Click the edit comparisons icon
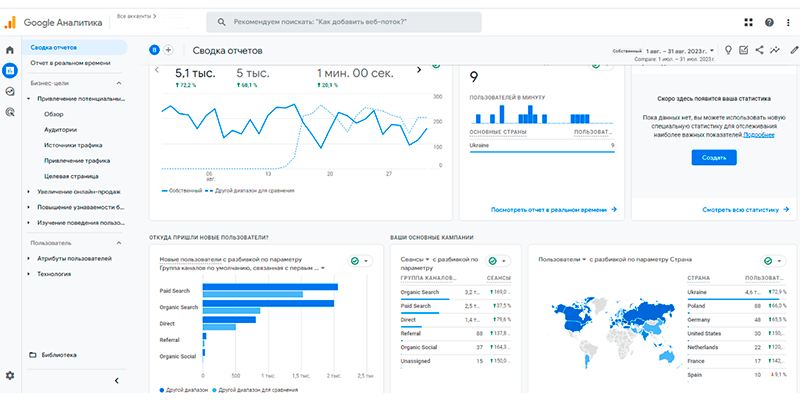Image resolution: width=800 pixels, height=400 pixels. click(744, 50)
